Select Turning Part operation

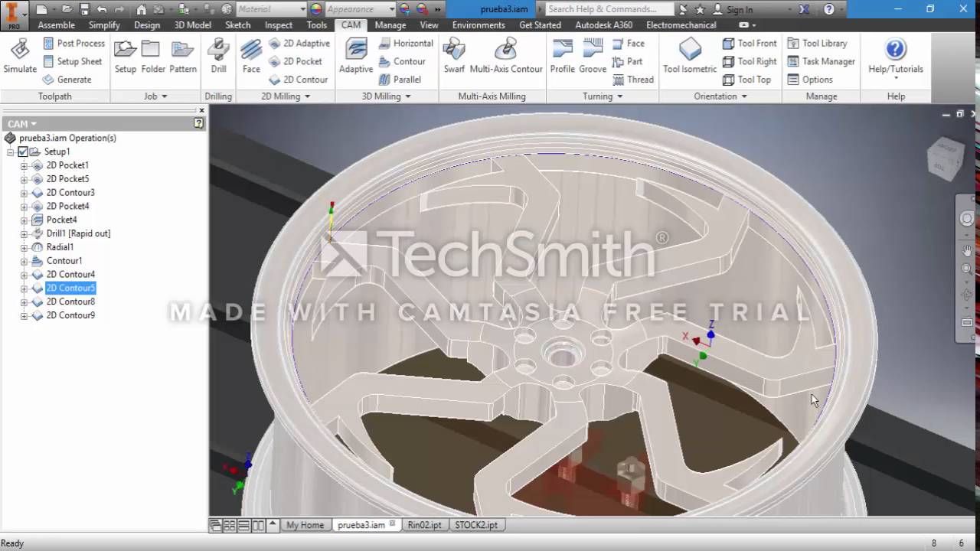(628, 61)
